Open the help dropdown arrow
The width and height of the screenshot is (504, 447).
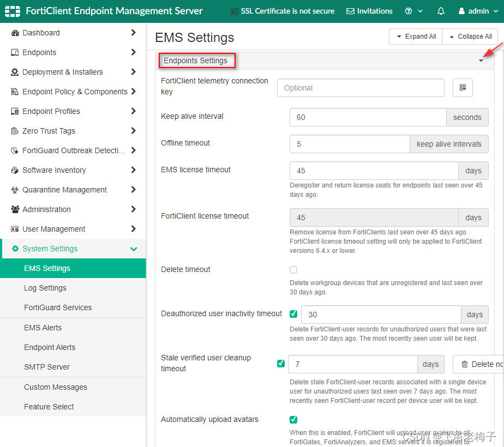[420, 11]
